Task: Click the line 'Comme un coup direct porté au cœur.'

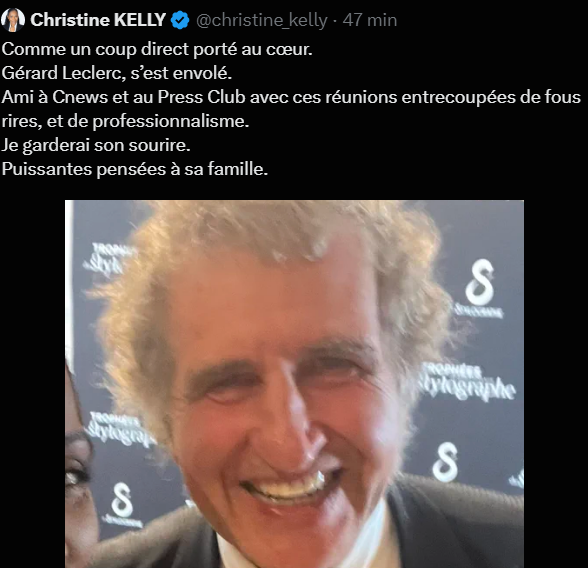Action: pyautogui.click(x=157, y=49)
